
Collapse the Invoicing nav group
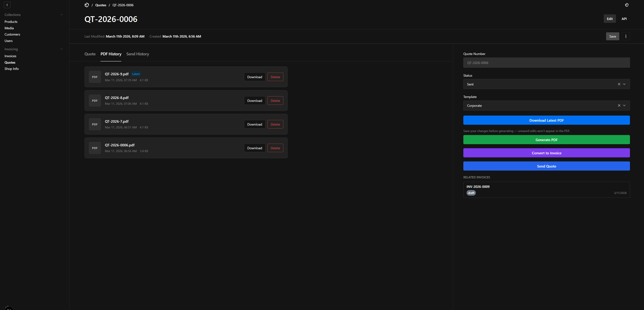coord(62,49)
